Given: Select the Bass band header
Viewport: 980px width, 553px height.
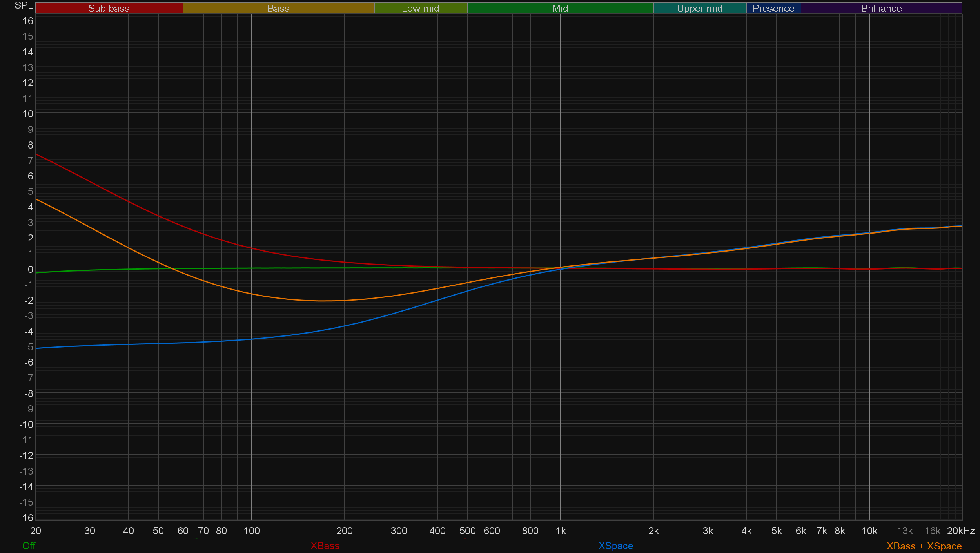Looking at the screenshot, I should [278, 8].
